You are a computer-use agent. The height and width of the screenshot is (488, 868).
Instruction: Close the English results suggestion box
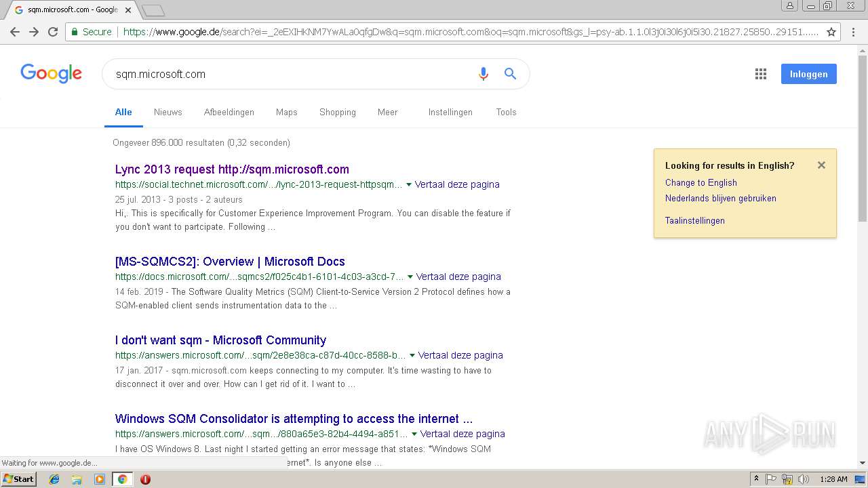pyautogui.click(x=821, y=165)
